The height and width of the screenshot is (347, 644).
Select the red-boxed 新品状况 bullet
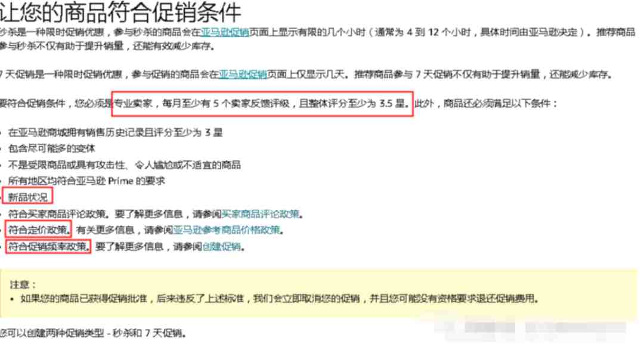[27, 197]
